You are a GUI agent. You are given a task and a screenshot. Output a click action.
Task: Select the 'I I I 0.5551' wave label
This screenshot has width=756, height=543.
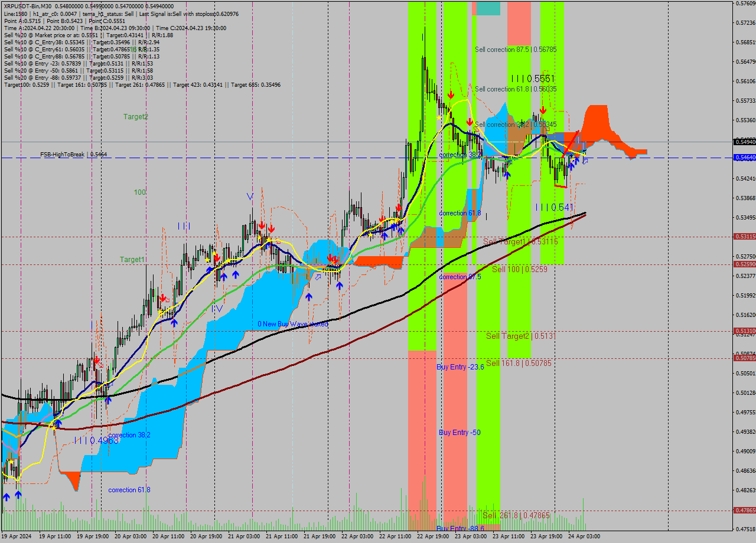(533, 78)
